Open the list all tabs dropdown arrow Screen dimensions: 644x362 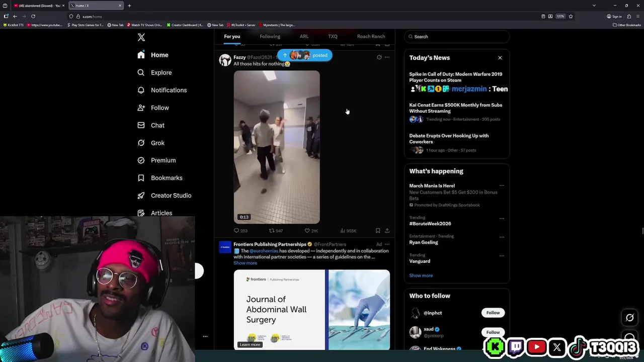tap(594, 6)
